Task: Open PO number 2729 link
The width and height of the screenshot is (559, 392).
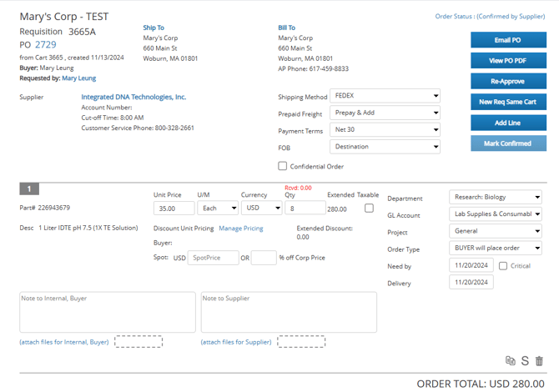Action: (x=46, y=45)
